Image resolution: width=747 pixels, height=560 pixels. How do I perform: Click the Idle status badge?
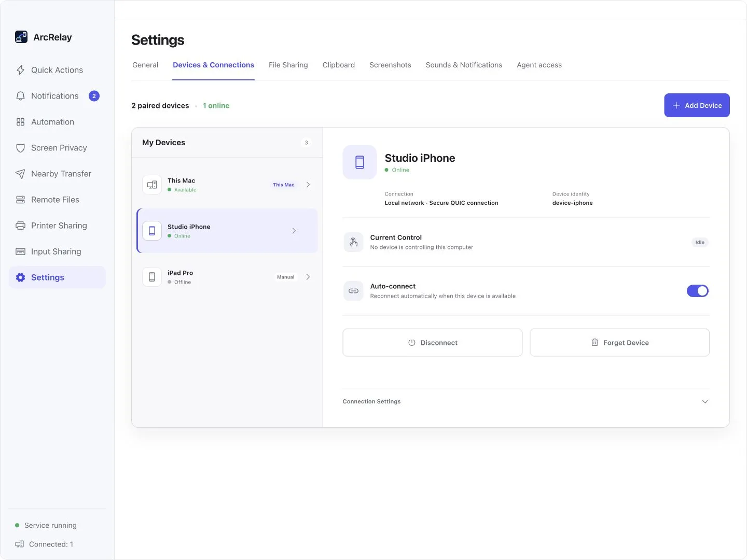click(700, 242)
